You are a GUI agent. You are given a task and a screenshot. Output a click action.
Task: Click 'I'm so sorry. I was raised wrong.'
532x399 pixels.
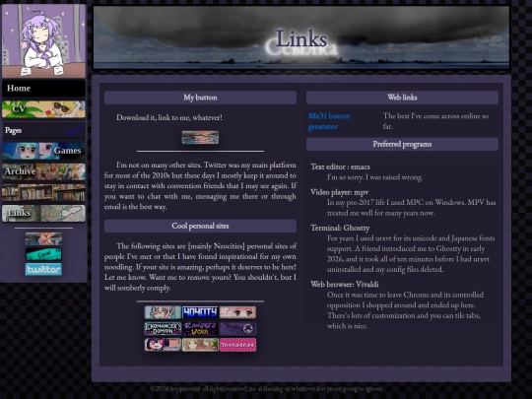click(375, 177)
